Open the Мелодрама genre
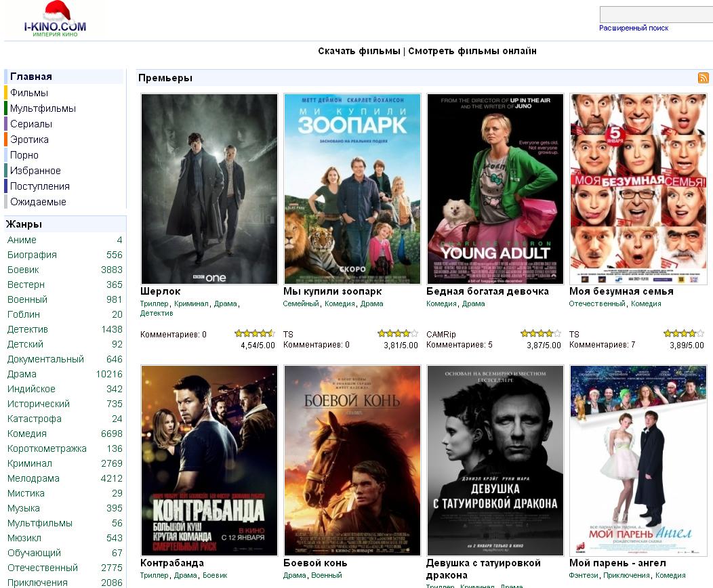 [x=33, y=478]
